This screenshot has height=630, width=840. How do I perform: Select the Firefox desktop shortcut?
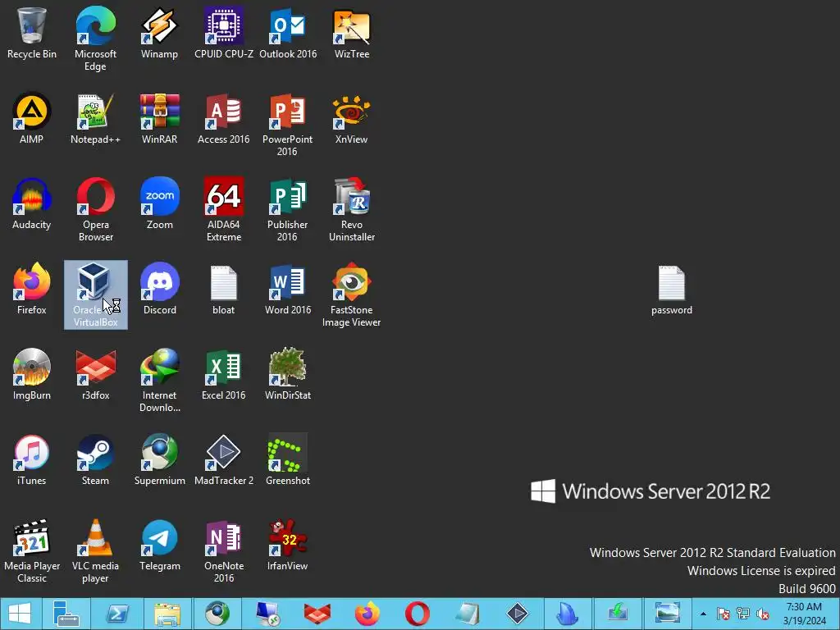32,289
